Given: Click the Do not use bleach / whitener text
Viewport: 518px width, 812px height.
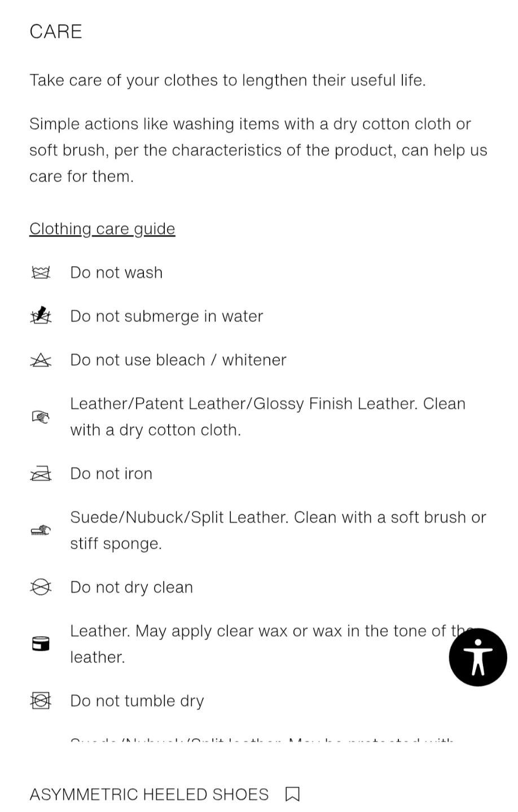Looking at the screenshot, I should (x=178, y=360).
